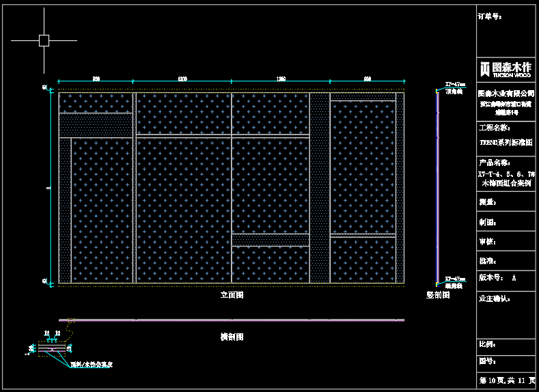Image resolution: width=539 pixels, height=392 pixels.
Task: Select the 立面图 elevation title text
Action: click(232, 296)
